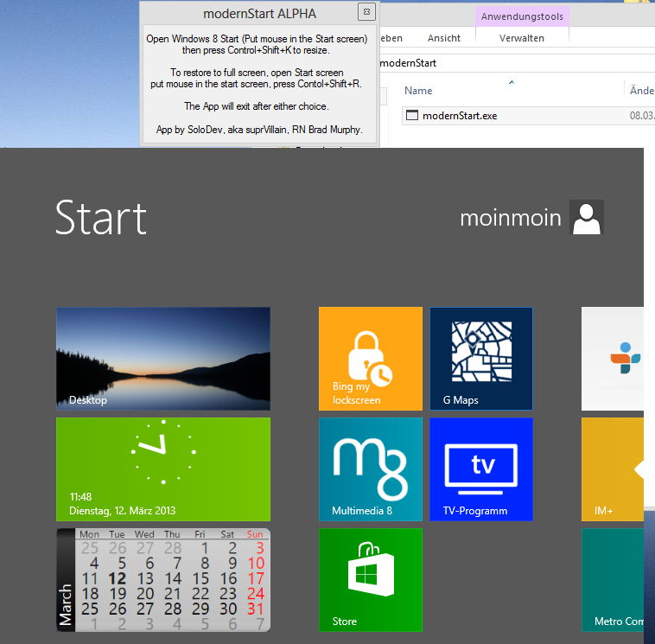Click the sort arrow above Name column
This screenshot has width=655, height=644.
(512, 82)
